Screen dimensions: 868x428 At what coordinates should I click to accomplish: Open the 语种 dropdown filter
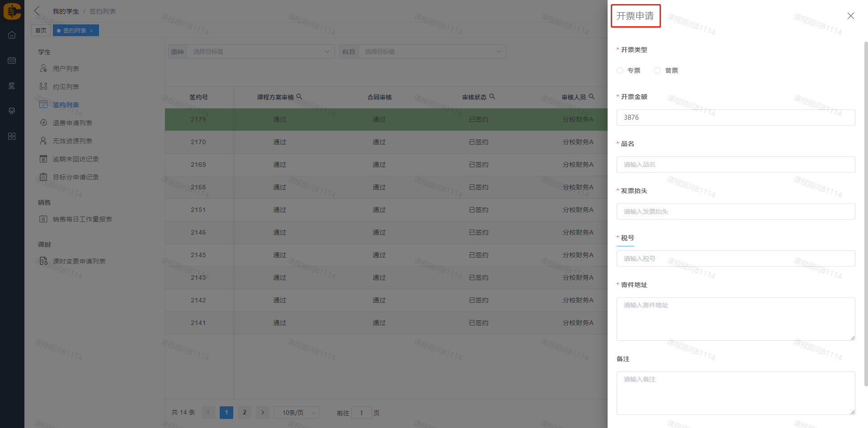click(x=260, y=52)
